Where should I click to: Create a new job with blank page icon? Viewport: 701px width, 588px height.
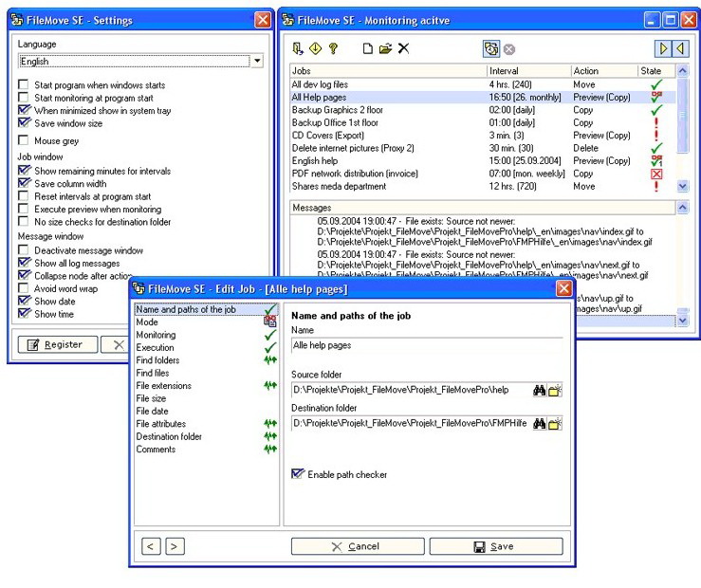(367, 48)
